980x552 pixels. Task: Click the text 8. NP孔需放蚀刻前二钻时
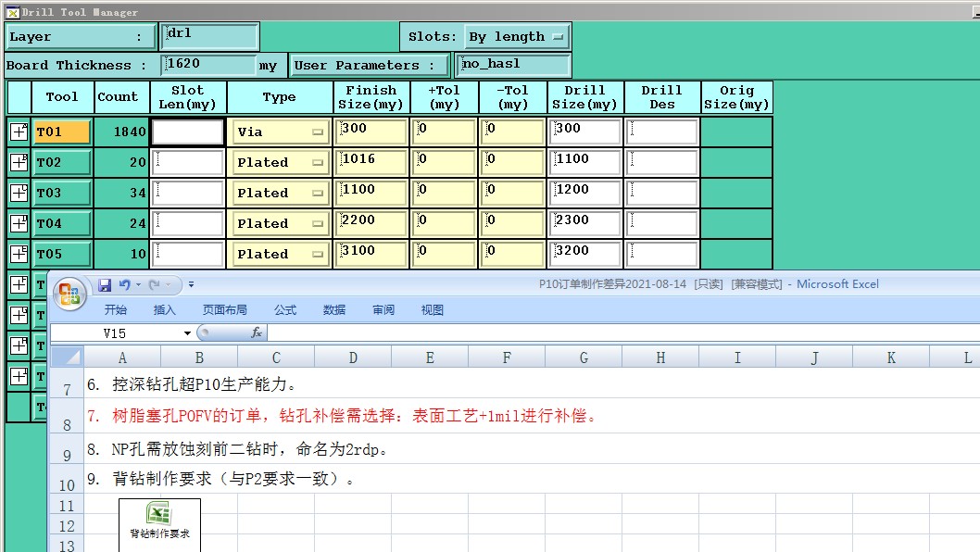click(x=237, y=449)
